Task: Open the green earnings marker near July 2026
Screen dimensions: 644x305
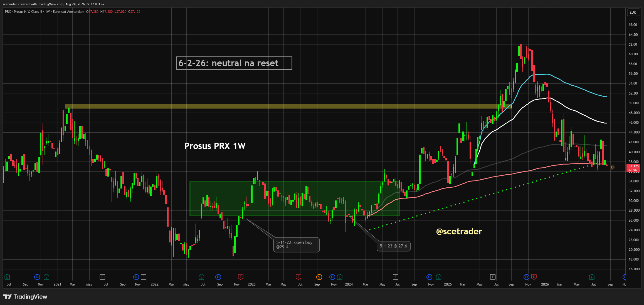Action: [592, 277]
